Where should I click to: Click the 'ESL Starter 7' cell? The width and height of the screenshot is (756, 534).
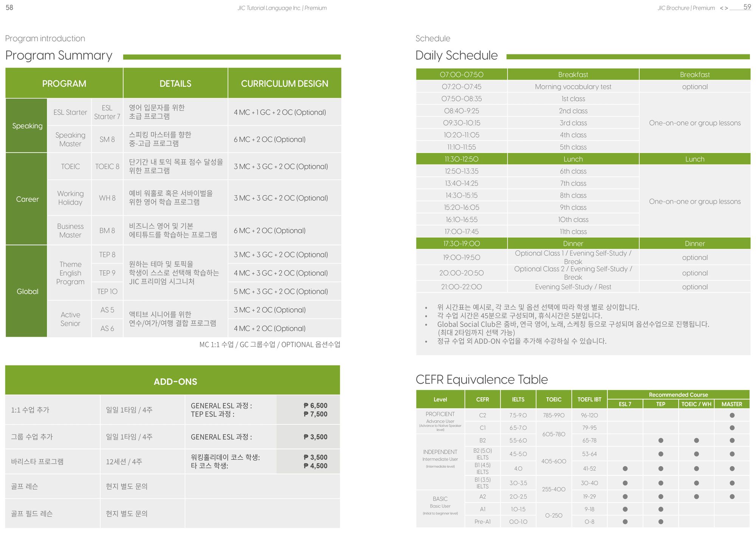pyautogui.click(x=107, y=112)
